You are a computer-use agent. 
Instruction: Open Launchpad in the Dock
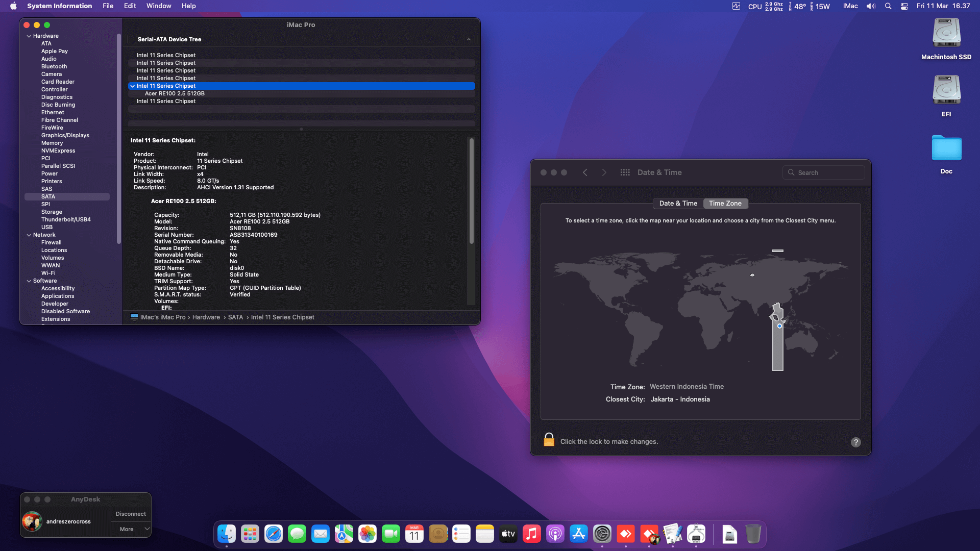point(250,534)
